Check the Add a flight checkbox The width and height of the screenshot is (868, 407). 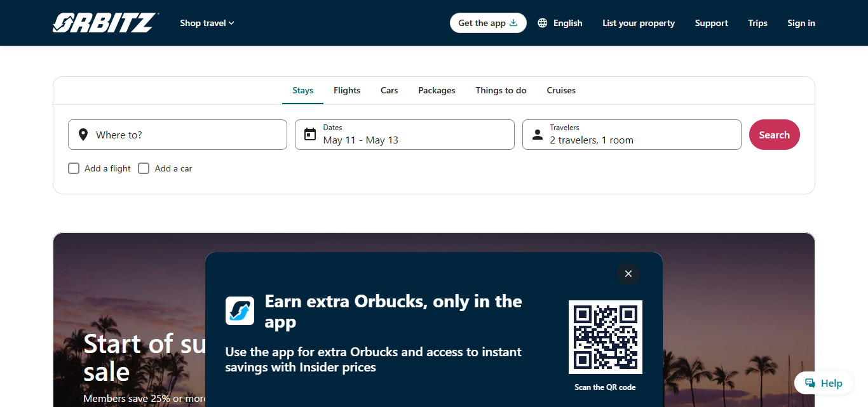(x=74, y=168)
